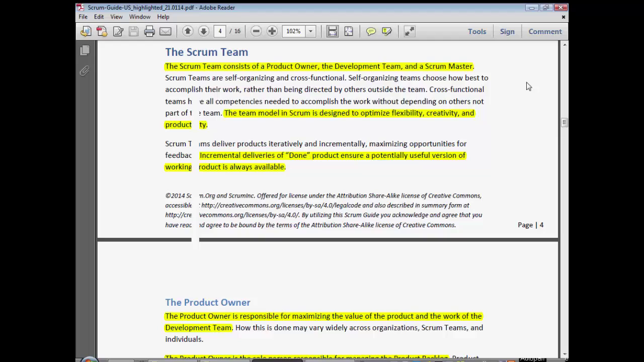Open the File menu
644x362 pixels.
(x=83, y=17)
